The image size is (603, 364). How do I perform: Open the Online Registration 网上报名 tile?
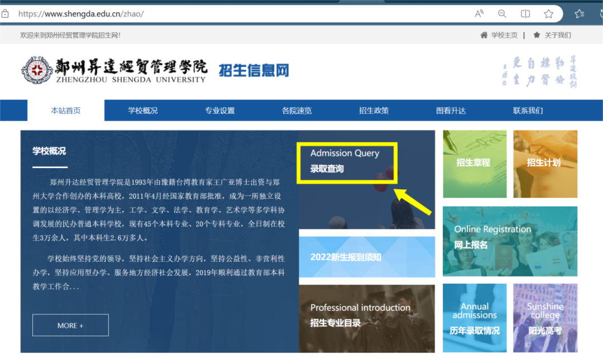510,241
